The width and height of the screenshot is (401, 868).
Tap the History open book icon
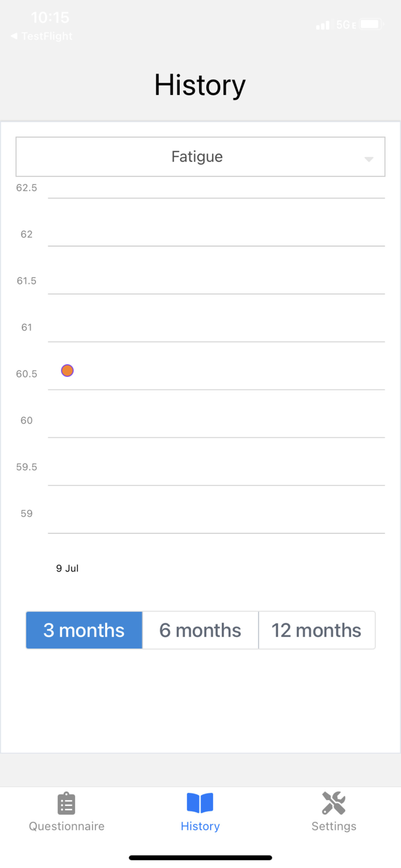pos(200,802)
